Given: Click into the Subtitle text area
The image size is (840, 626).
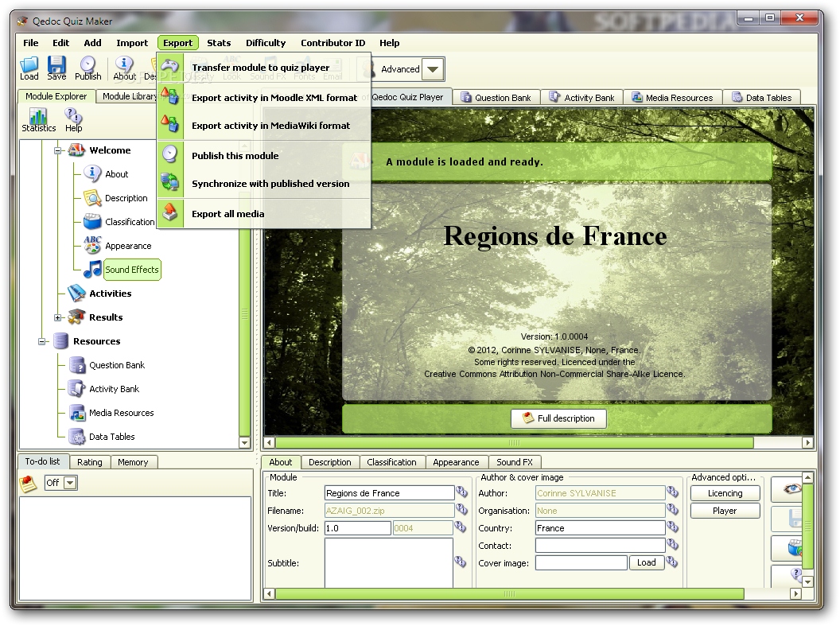Looking at the screenshot, I should (x=389, y=563).
